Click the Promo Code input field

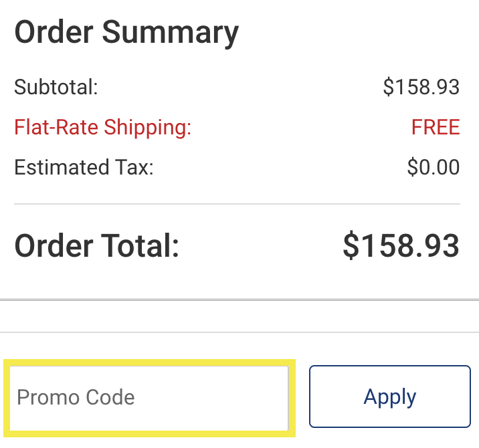click(x=149, y=397)
